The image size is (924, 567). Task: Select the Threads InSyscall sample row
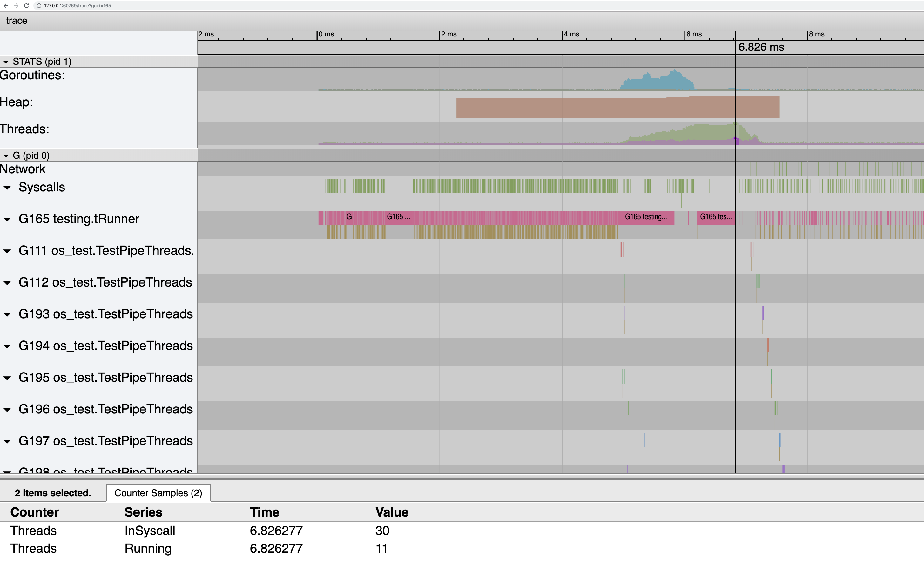150,531
